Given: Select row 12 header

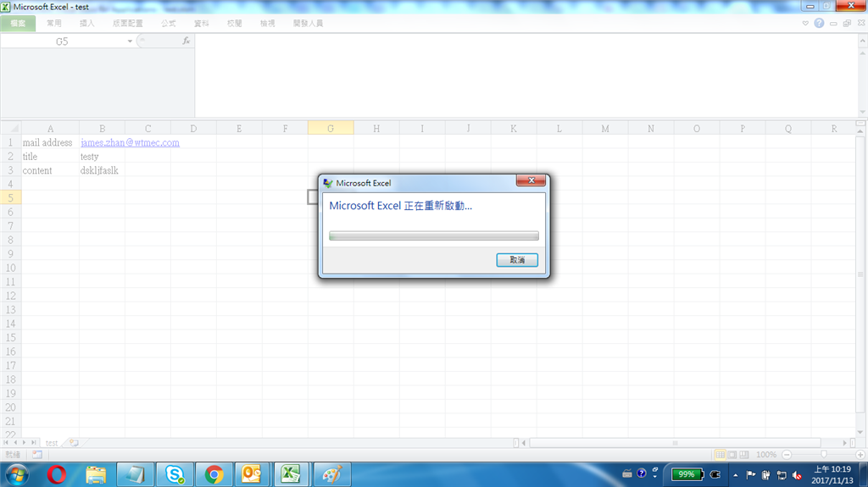Looking at the screenshot, I should click(10, 296).
